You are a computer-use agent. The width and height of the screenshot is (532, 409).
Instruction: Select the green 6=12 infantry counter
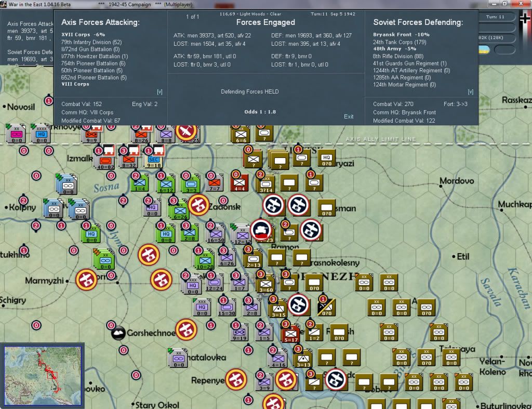[x=166, y=184]
